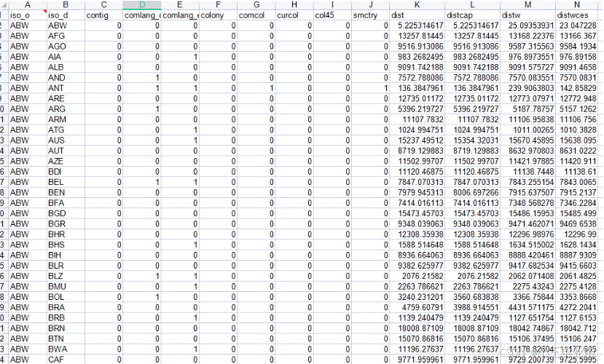Select cell containing 'BFA'
Screen dimensions: 604x364
tap(65, 203)
